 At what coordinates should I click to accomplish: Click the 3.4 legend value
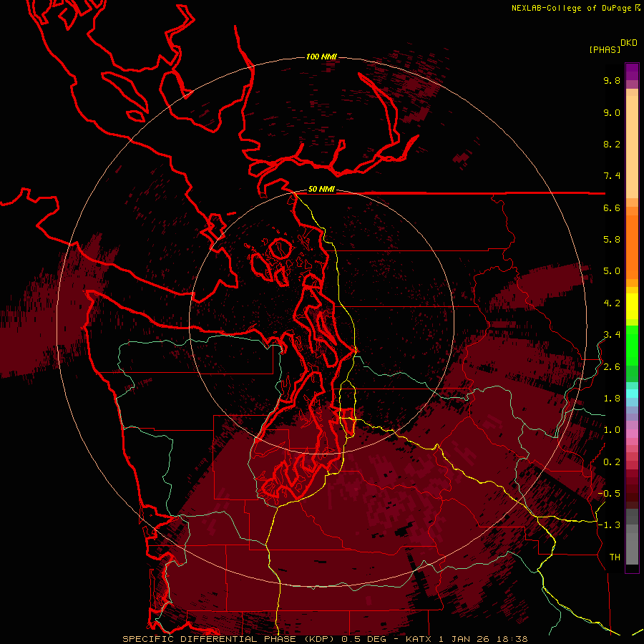[x=612, y=335]
